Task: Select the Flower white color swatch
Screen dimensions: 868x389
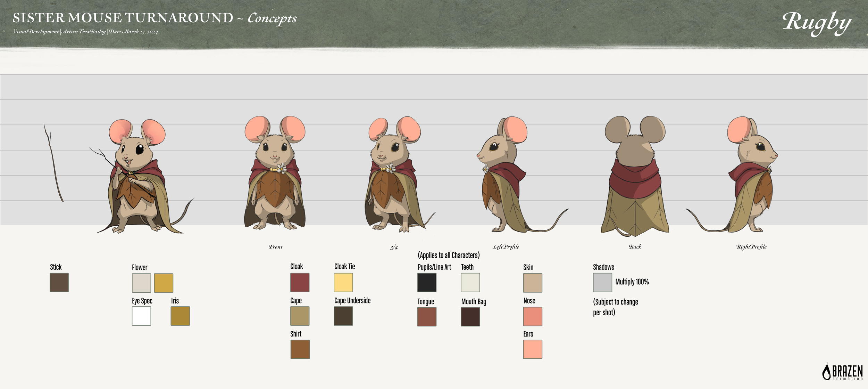Action: point(141,283)
